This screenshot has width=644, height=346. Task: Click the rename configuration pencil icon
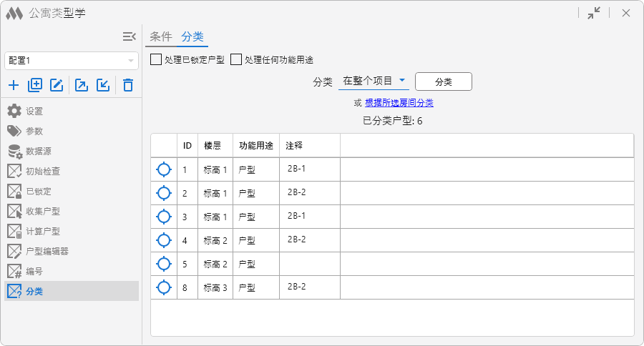click(57, 85)
